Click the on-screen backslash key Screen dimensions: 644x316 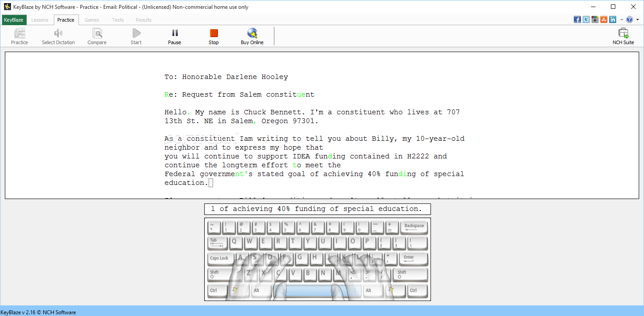[417, 243]
